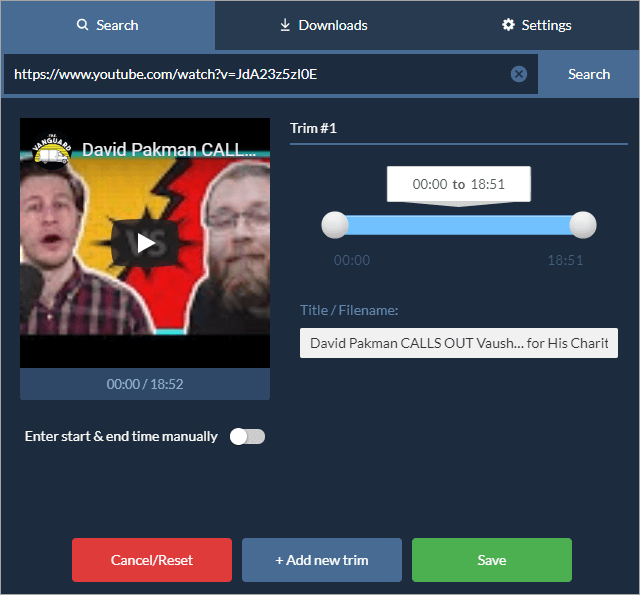The width and height of the screenshot is (640, 595).
Task: Click the trim start slider handle
Action: click(x=335, y=225)
